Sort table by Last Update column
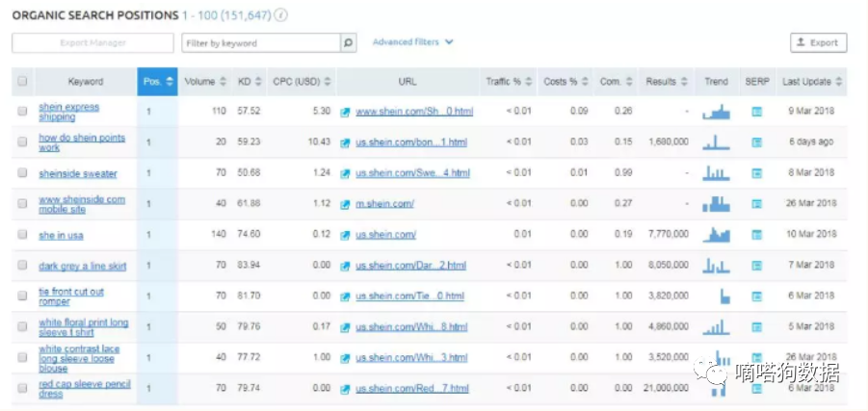This screenshot has width=868, height=411. [x=812, y=82]
